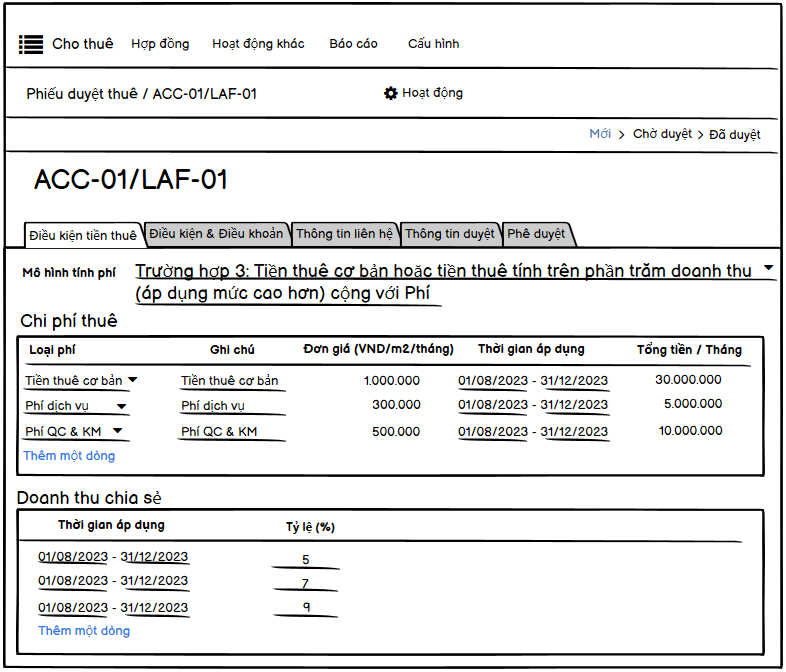The width and height of the screenshot is (786, 672).
Task: Click start date in the 9% revenue row
Action: 73,608
